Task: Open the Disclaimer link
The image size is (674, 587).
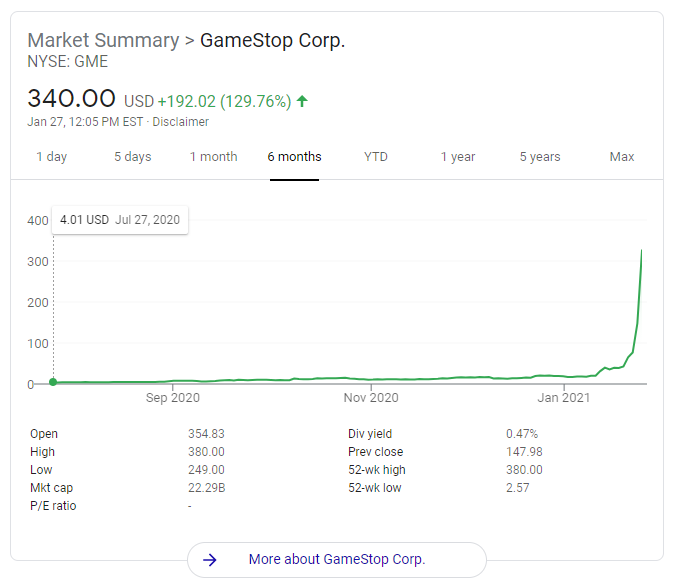Action: (x=180, y=122)
